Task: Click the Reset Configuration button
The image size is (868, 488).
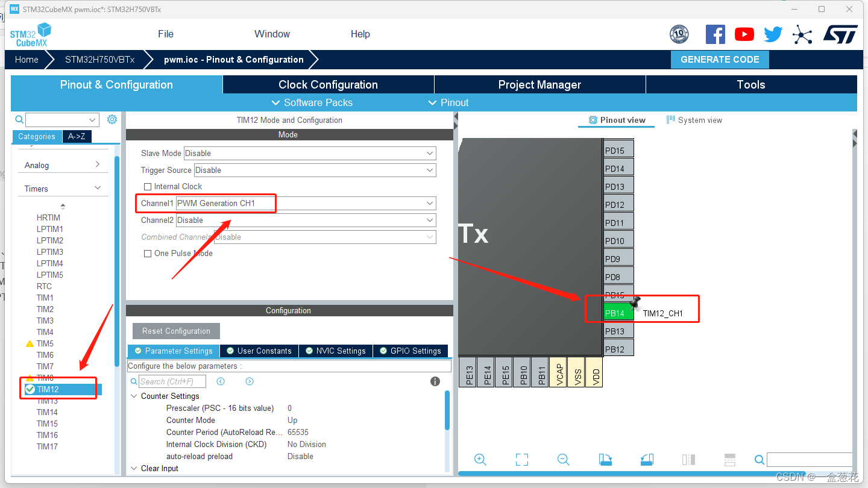Action: point(176,331)
